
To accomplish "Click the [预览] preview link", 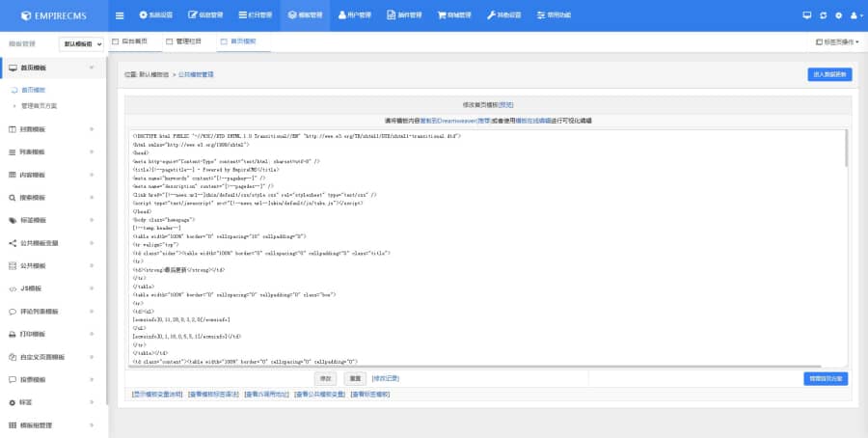I will [x=505, y=104].
